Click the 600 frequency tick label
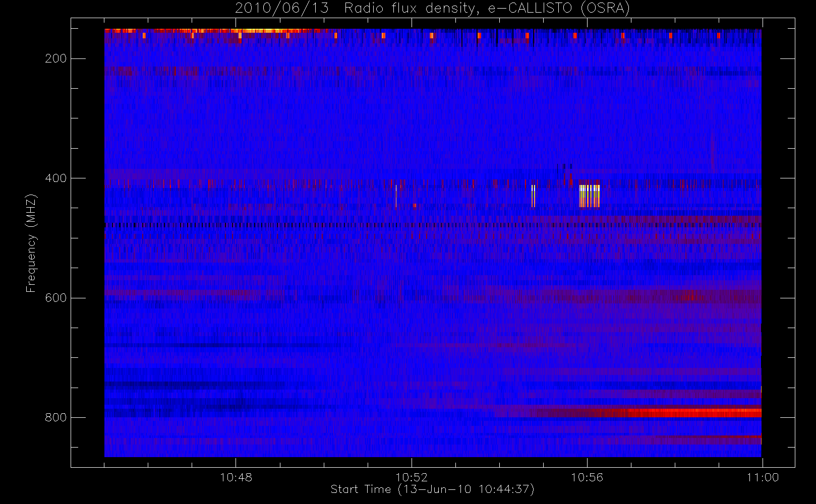This screenshot has width=816, height=504. (x=55, y=298)
